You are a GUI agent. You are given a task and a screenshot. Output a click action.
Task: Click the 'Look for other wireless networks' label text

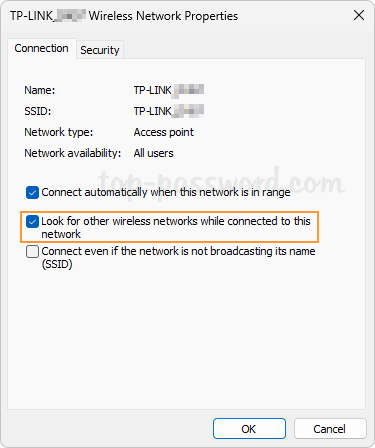(176, 227)
